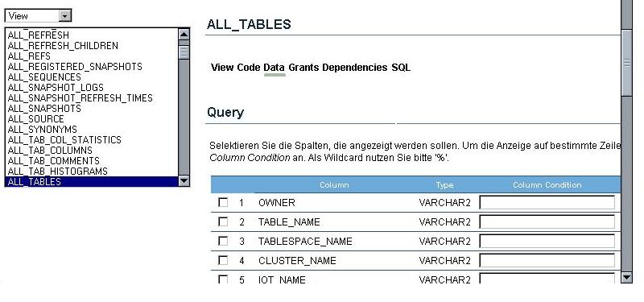Click the TABLESPACE_NAME column name

click(x=305, y=241)
